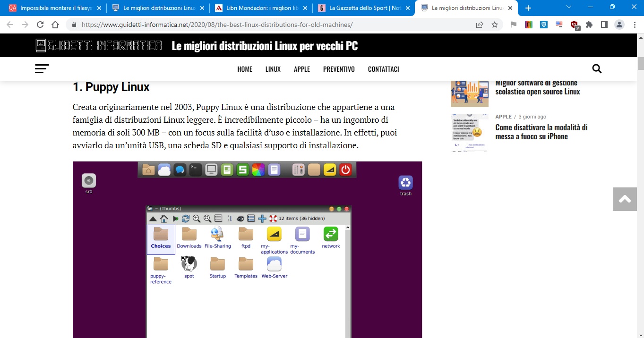Open a new browser tab

(x=528, y=8)
